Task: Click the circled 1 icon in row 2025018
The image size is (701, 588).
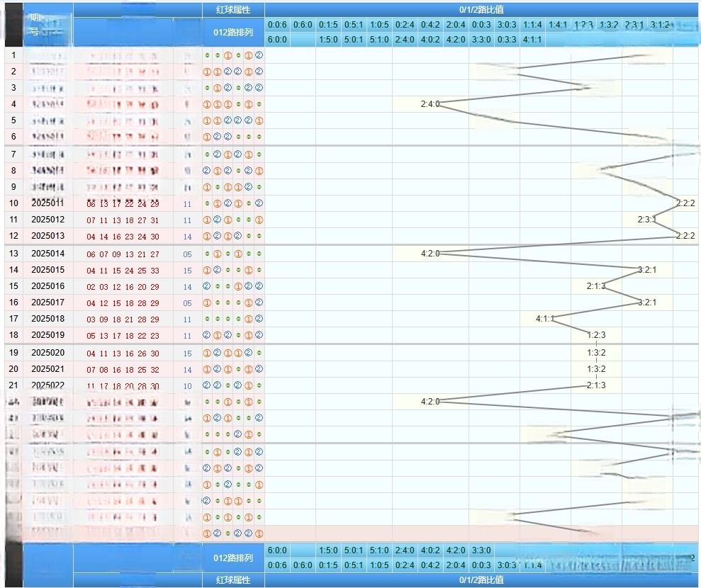Action: [249, 319]
